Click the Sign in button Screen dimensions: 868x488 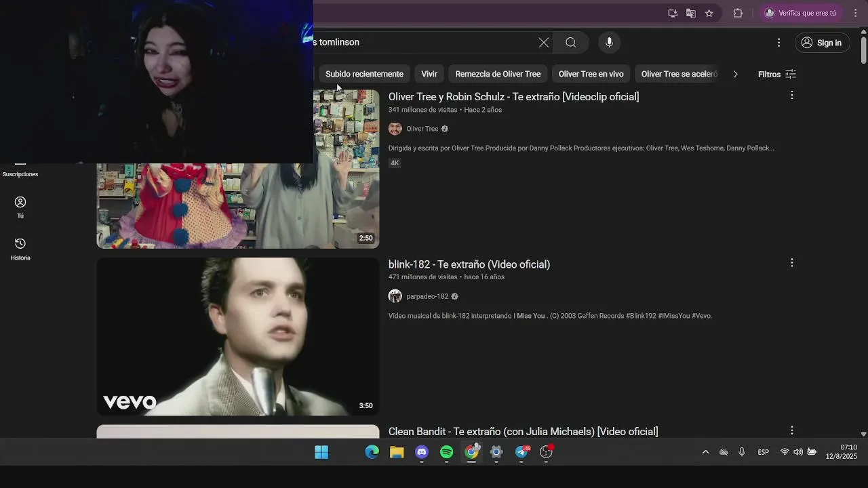point(822,43)
